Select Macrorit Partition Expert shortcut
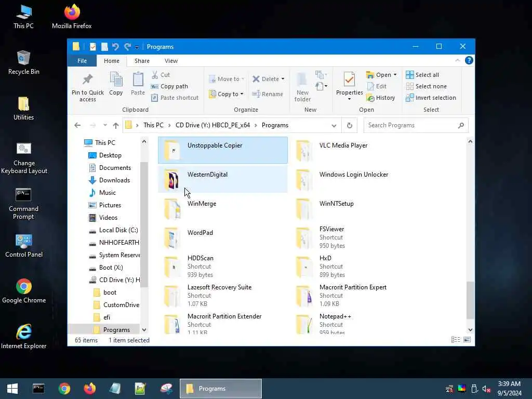 pos(354,295)
